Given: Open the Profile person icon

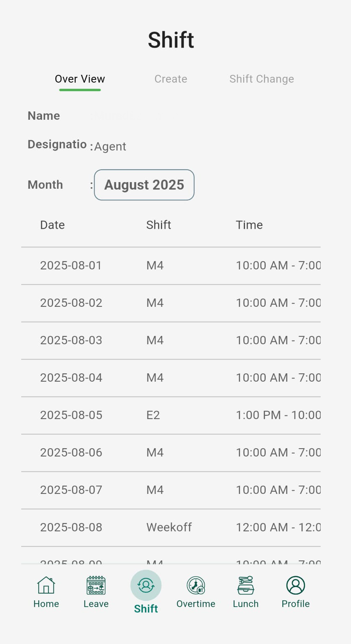Looking at the screenshot, I should 296,585.
